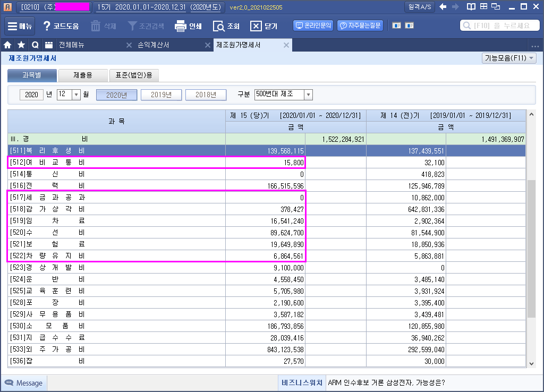Open the 메뉴 hamburger menu
The image size is (544, 392).
pos(20,26)
